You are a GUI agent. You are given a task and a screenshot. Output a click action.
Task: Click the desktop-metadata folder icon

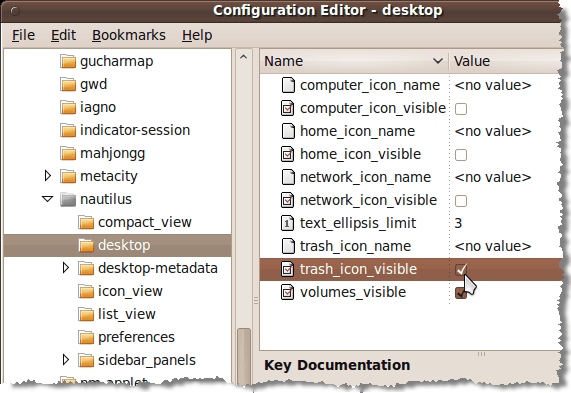[86, 268]
